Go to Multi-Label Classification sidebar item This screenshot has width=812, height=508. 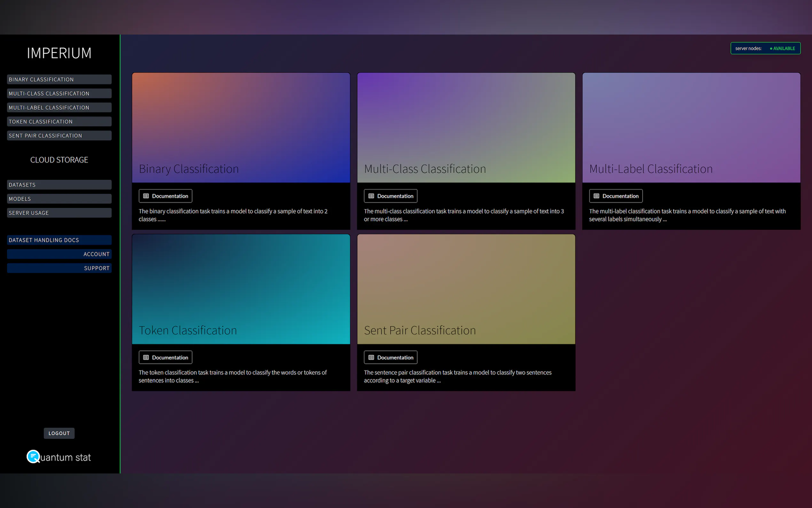(59, 107)
